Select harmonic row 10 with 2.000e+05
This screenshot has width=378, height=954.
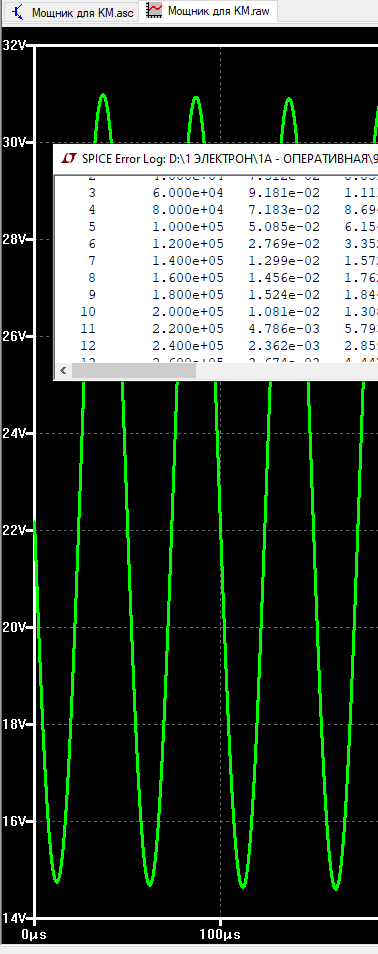tap(217, 312)
